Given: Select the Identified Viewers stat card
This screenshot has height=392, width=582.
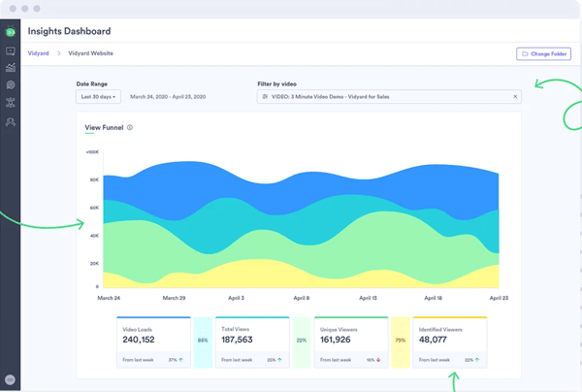Looking at the screenshot, I should pyautogui.click(x=450, y=343).
